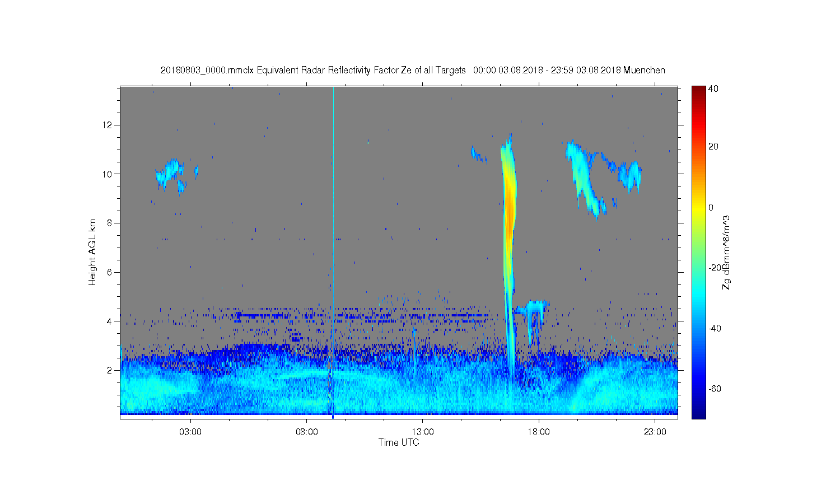This screenshot has height=504, width=840.
Task: Click the colorbar value 40
Action: (713, 88)
